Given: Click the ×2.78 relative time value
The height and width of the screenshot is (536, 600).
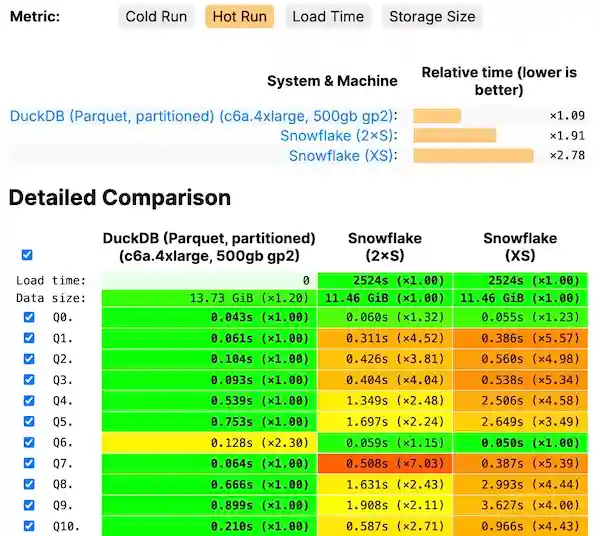Looking at the screenshot, I should point(567,155).
